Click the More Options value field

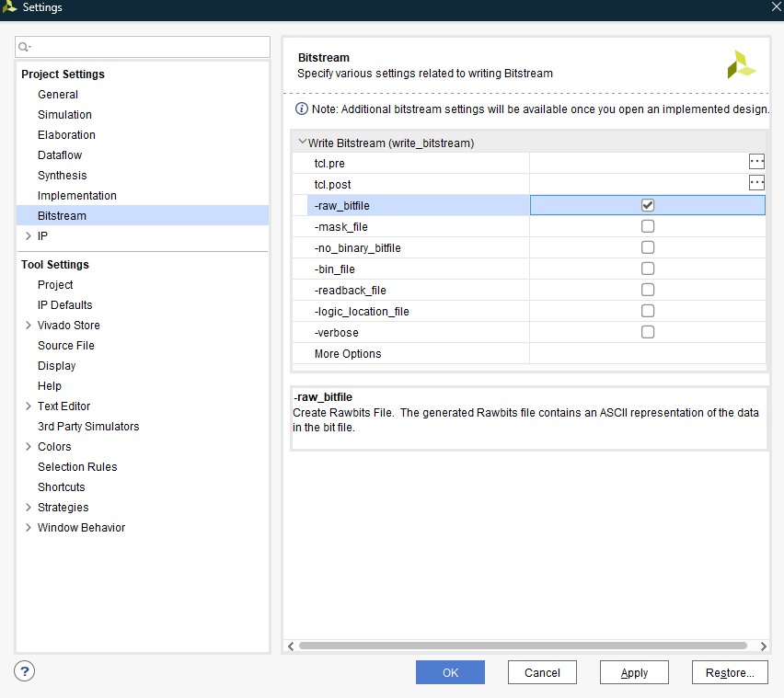[x=647, y=354]
